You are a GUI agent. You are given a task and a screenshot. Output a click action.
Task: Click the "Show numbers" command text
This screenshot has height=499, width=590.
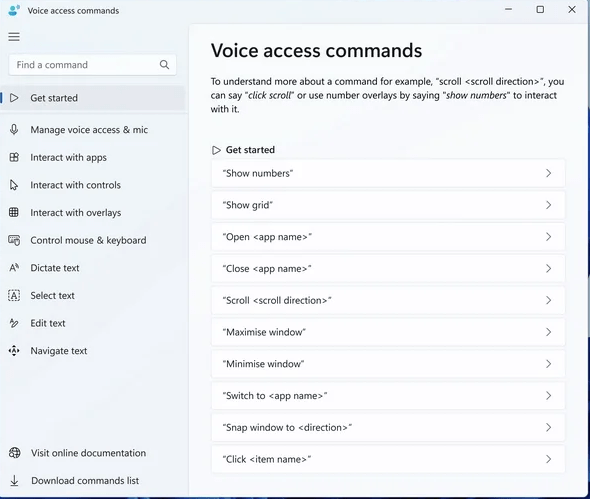[x=258, y=173]
